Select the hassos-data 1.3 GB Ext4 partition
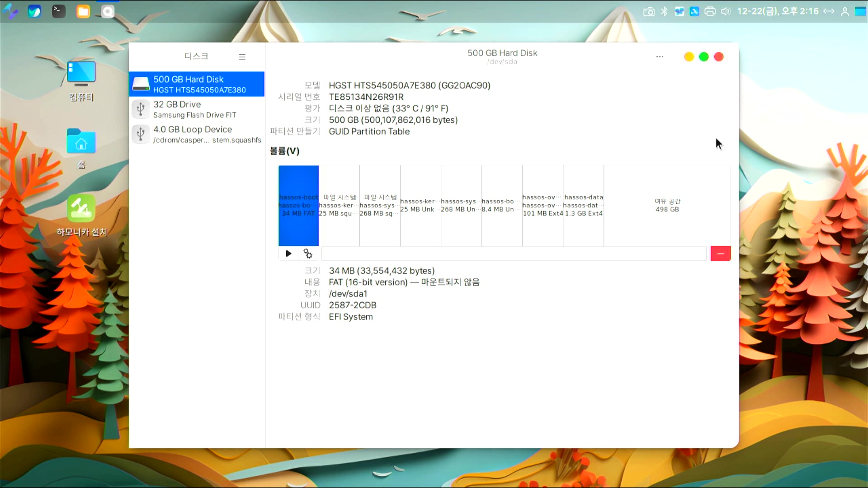The height and width of the screenshot is (488, 868). (583, 206)
